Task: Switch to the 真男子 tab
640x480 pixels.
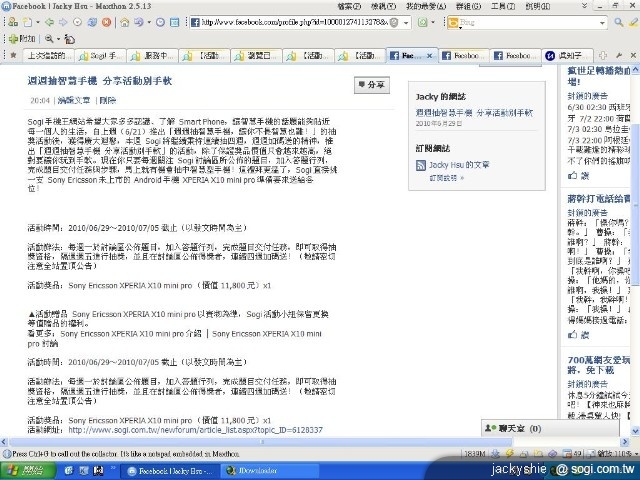Action: tap(568, 56)
